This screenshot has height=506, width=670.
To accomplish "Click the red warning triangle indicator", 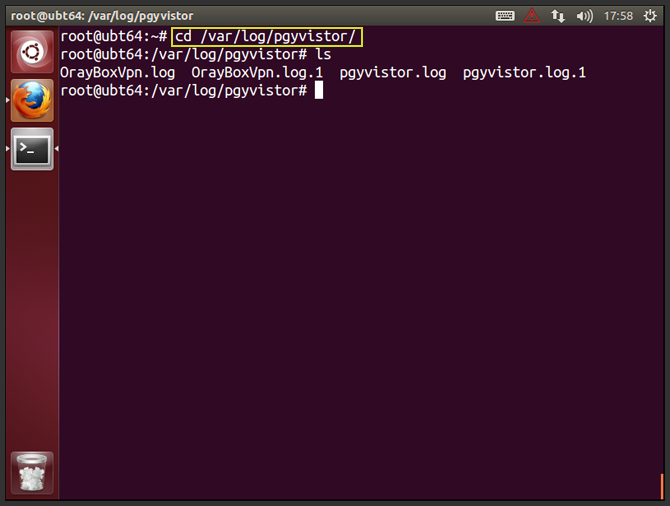I will pyautogui.click(x=532, y=16).
